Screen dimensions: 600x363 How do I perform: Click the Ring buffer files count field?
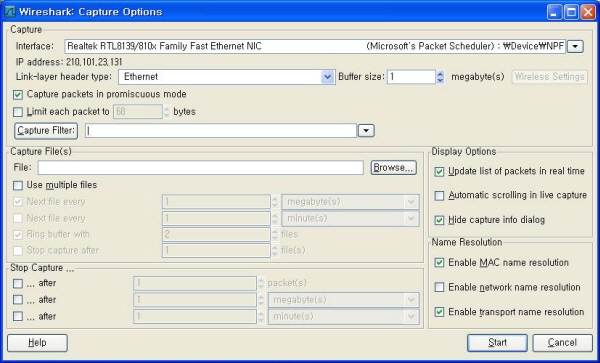click(216, 234)
